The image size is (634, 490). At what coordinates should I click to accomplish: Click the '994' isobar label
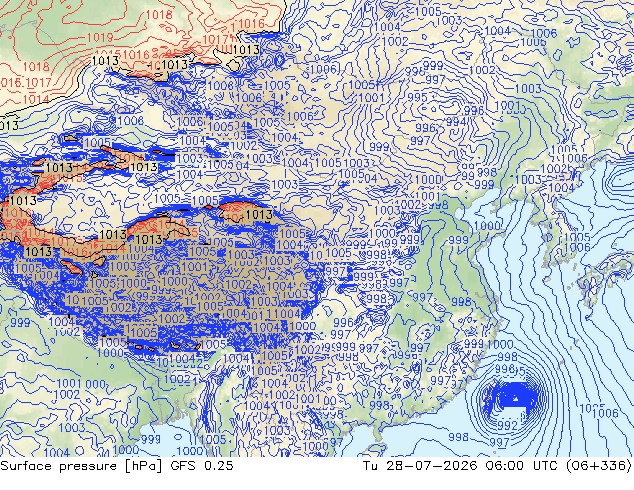pos(456,122)
